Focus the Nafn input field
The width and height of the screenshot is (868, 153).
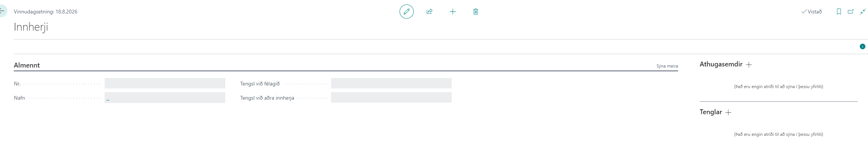point(165,98)
